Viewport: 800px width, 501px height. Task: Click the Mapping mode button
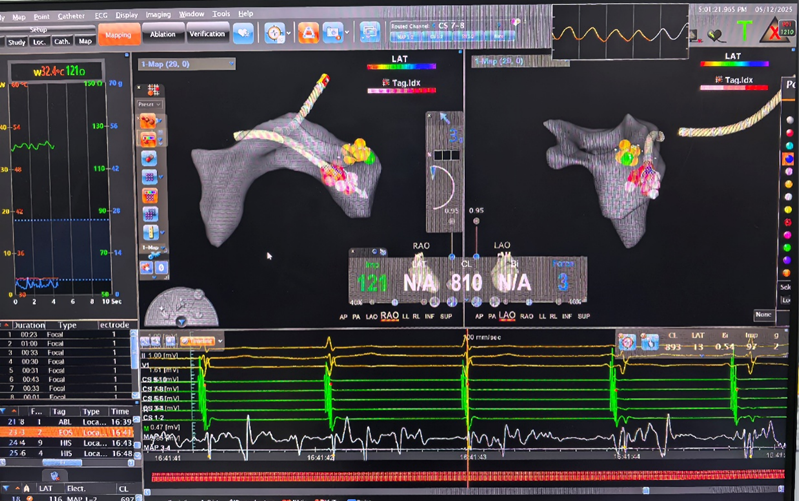[x=117, y=35]
